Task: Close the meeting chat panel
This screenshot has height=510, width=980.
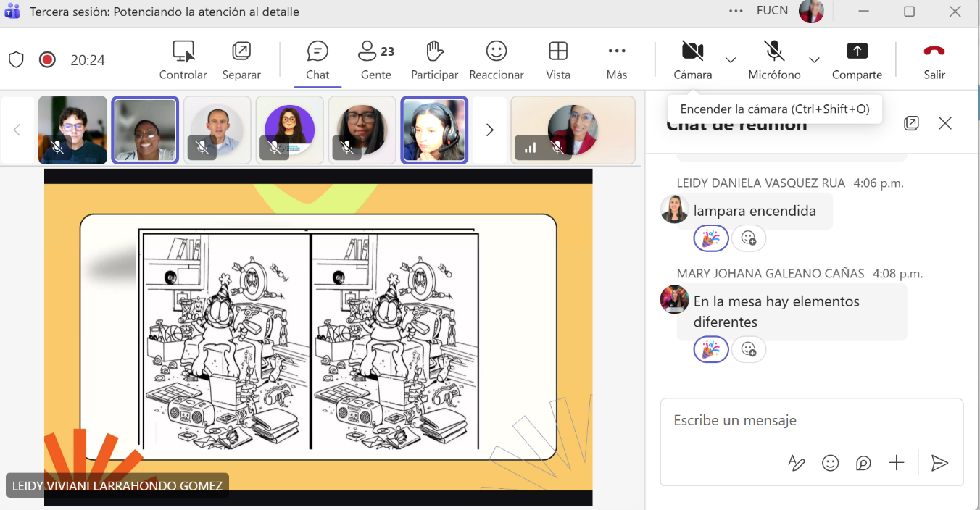Action: (945, 123)
